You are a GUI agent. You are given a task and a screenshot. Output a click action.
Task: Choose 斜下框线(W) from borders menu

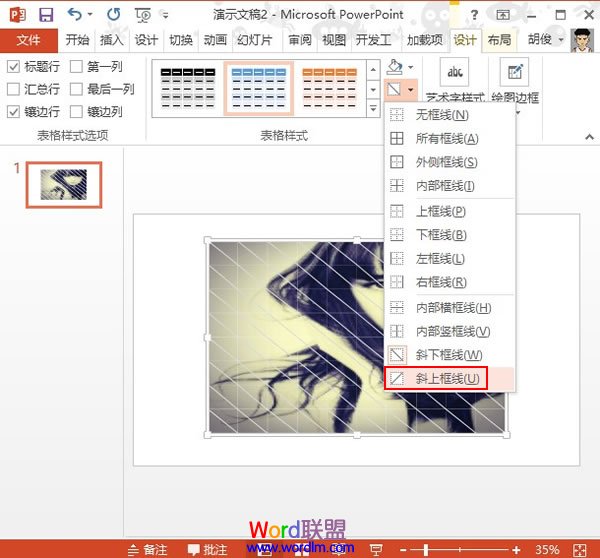point(450,355)
